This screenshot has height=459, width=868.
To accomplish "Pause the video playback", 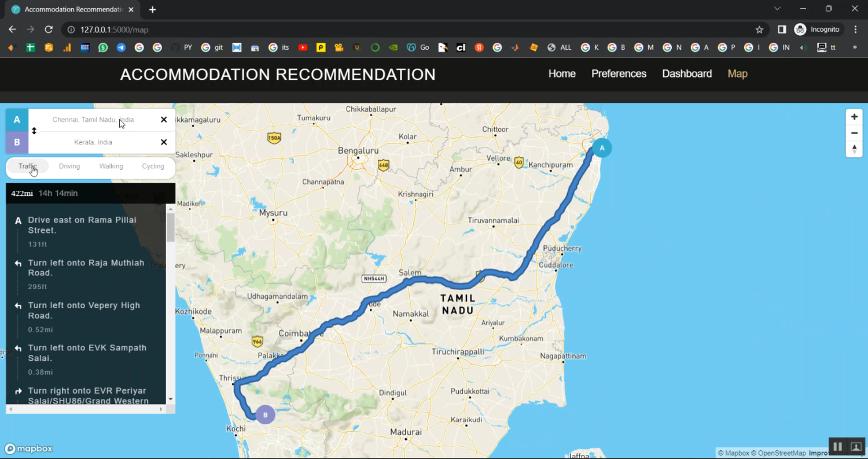I will click(x=837, y=446).
